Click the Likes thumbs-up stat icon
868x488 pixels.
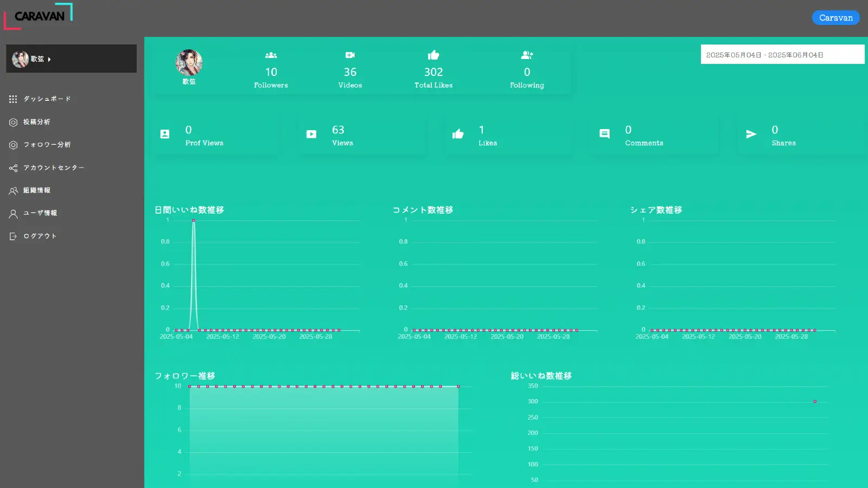click(x=458, y=134)
